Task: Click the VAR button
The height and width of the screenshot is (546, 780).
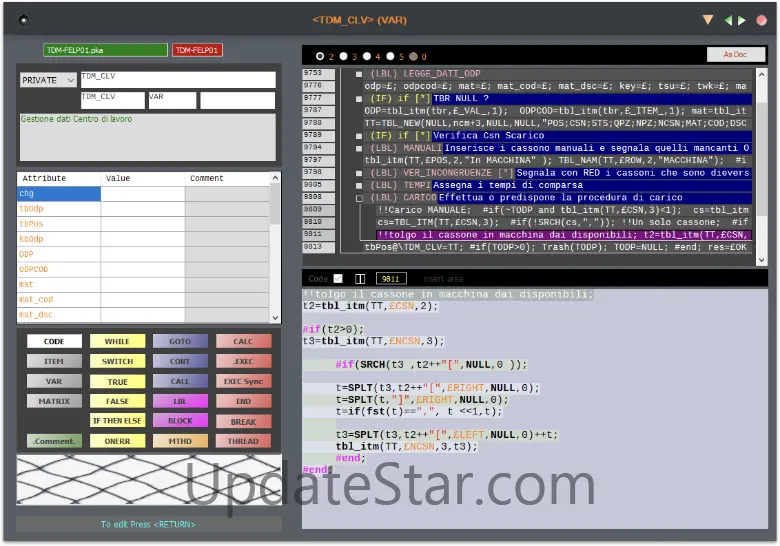Action: click(x=54, y=381)
